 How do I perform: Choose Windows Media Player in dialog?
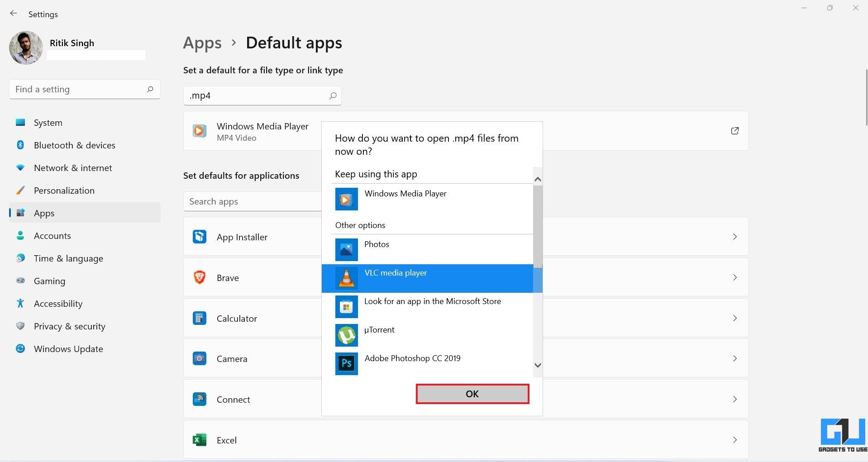tap(428, 199)
